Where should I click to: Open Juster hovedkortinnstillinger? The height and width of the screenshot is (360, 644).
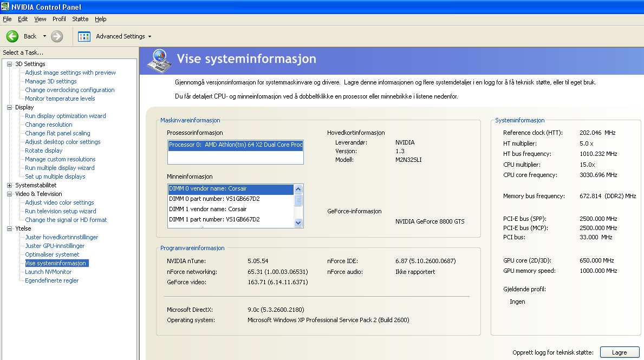click(x=62, y=237)
